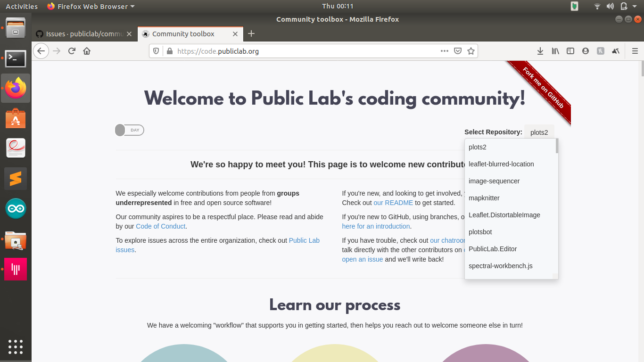Viewport: 644px width, 362px height.
Task: Launch Sublime Text from the dock
Action: [16, 178]
